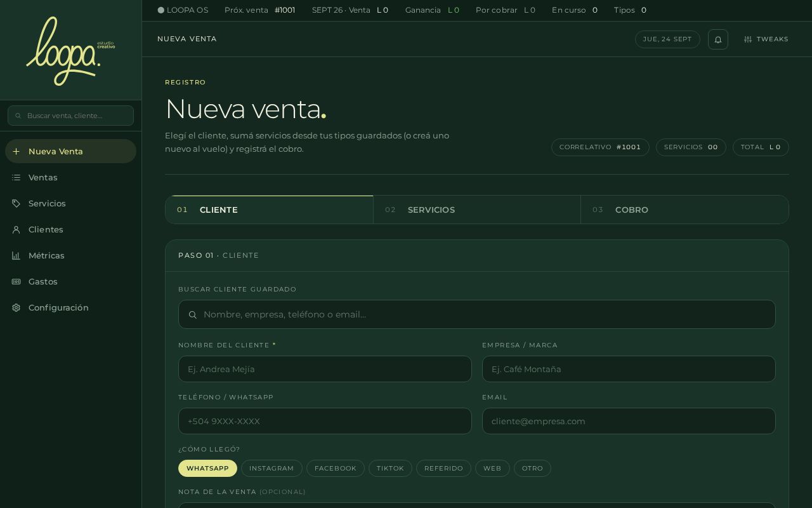Select Referido as the referral source
Image resolution: width=812 pixels, height=508 pixels.
tap(443, 468)
